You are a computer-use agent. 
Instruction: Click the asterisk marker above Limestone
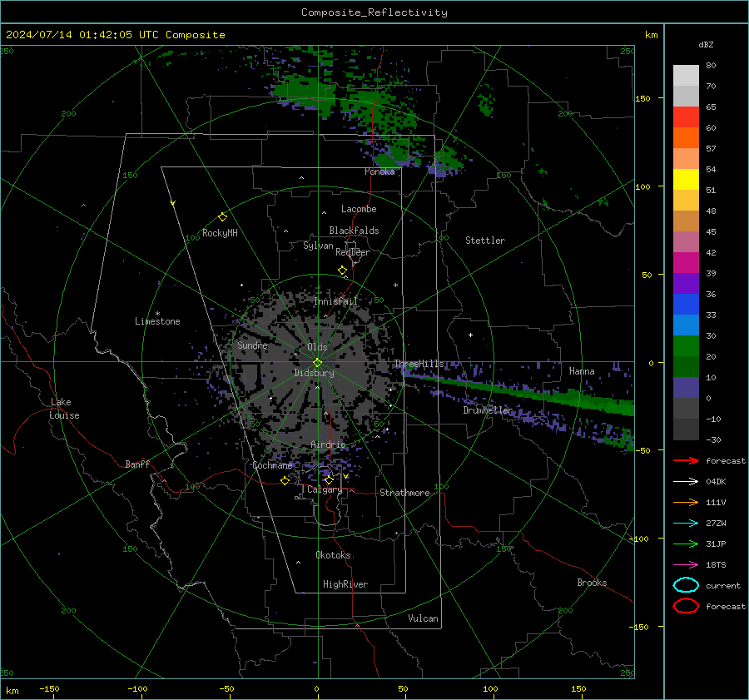(x=157, y=314)
